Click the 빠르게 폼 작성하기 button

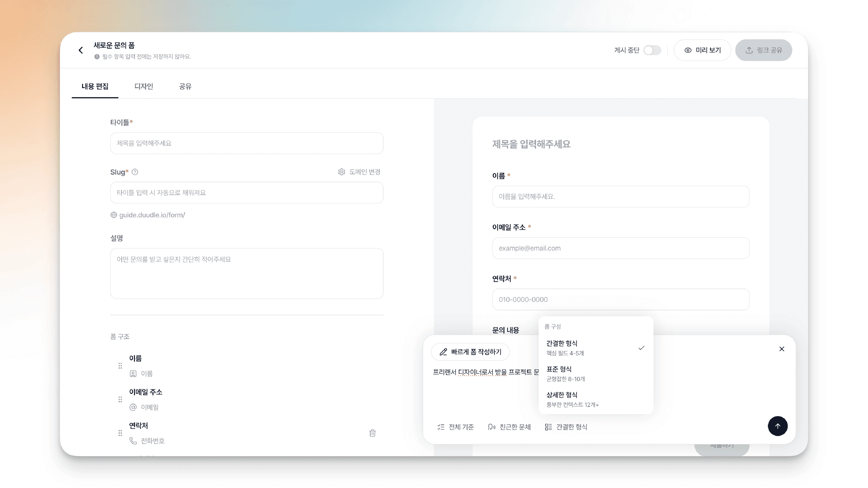pyautogui.click(x=470, y=352)
